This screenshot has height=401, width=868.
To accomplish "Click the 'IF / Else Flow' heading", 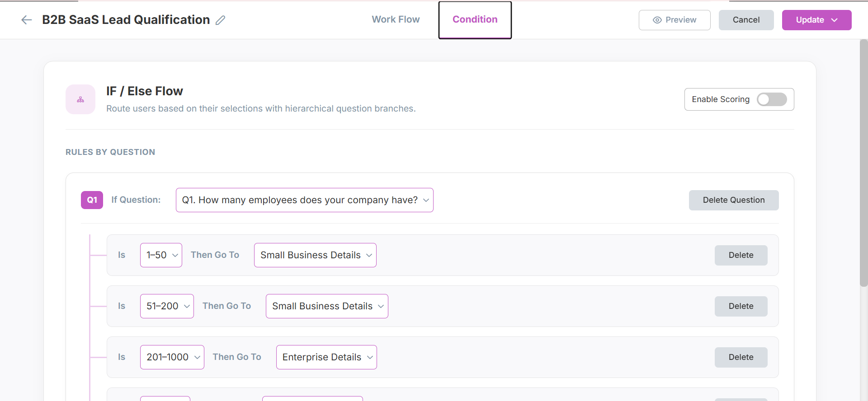I will click(x=145, y=91).
